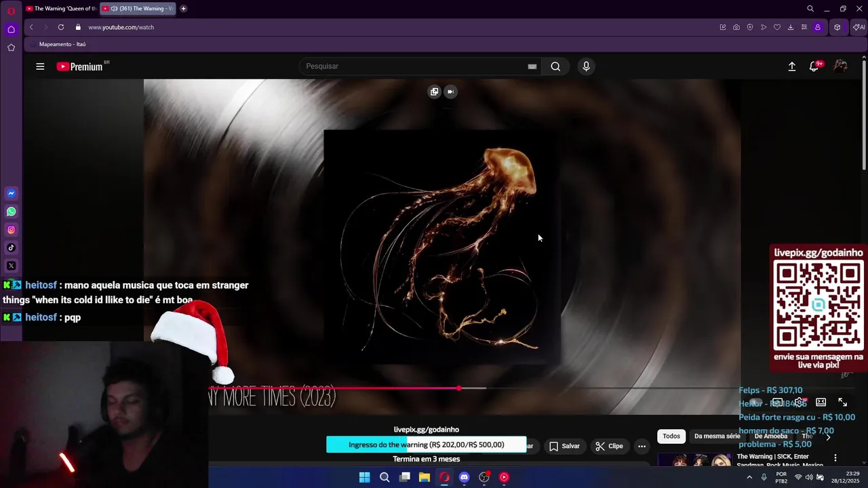Open X (Twitter) in the Opera sidebar
Image resolution: width=868 pixels, height=488 pixels.
tap(11, 266)
